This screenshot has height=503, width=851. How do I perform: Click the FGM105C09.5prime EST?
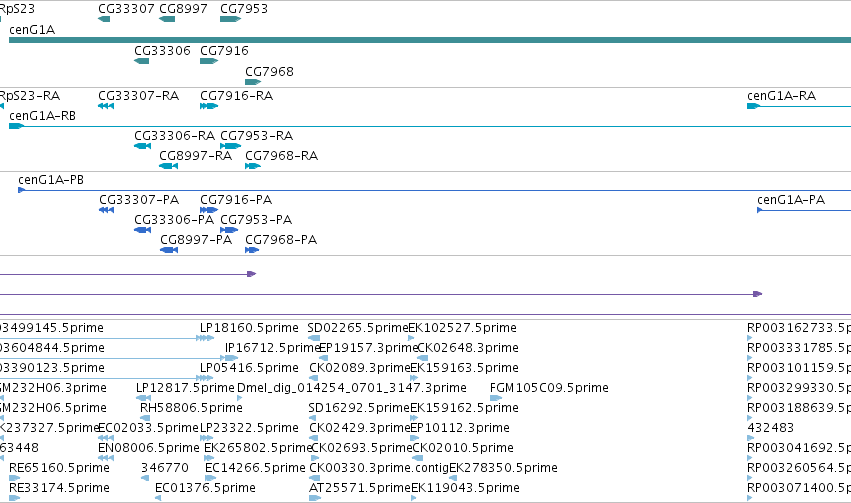549,388
